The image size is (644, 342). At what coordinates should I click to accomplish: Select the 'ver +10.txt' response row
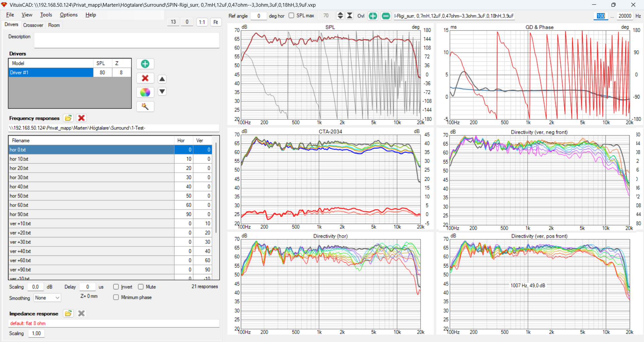click(x=110, y=224)
